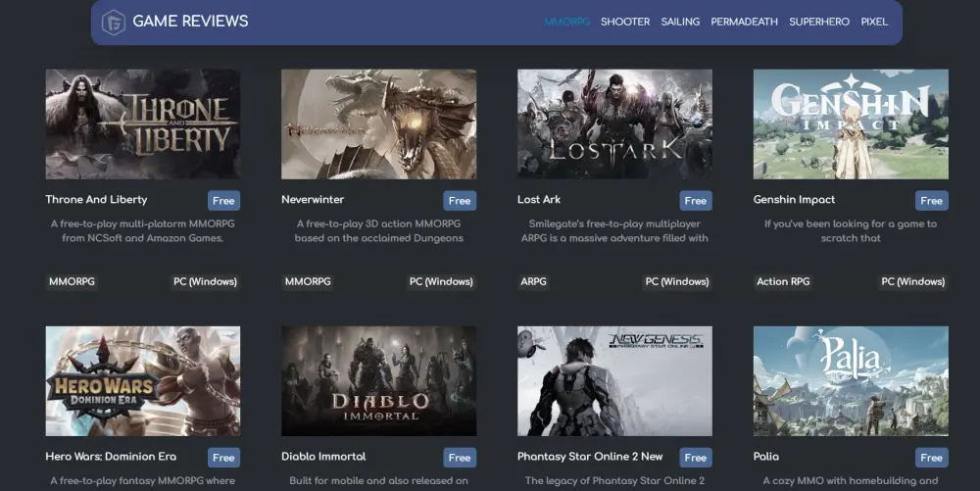Viewport: 980px width, 491px height.
Task: Click the Action RPG tag under Genshin Impact
Action: click(x=783, y=281)
